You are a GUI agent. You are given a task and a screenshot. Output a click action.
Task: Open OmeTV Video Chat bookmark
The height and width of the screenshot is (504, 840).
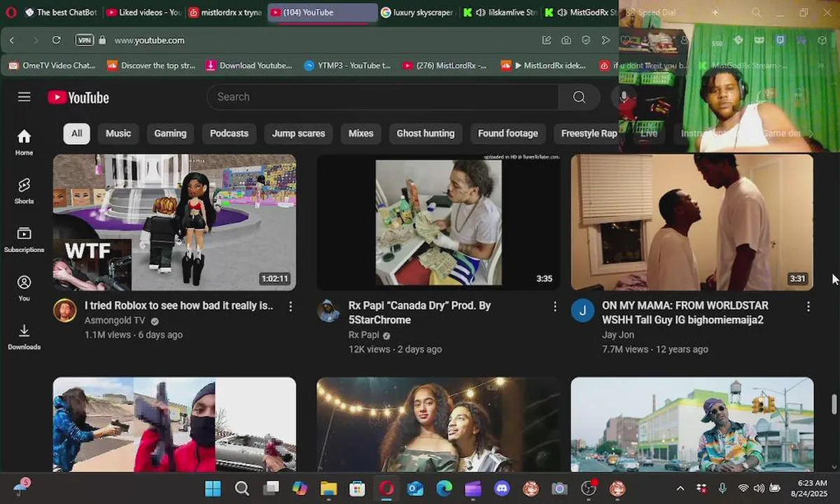pyautogui.click(x=52, y=66)
